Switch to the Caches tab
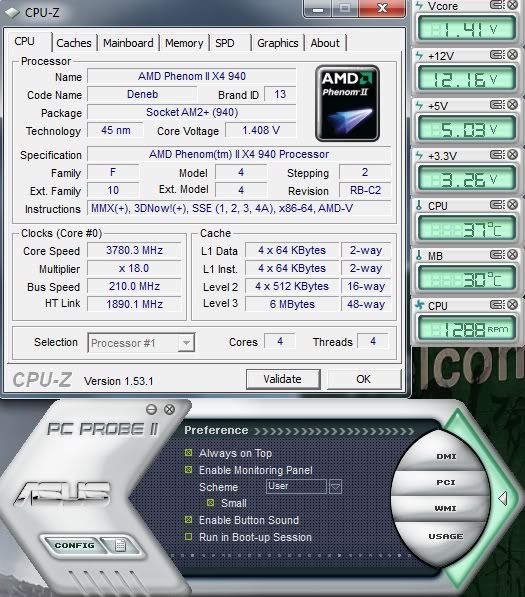This screenshot has height=597, width=525. click(x=74, y=43)
